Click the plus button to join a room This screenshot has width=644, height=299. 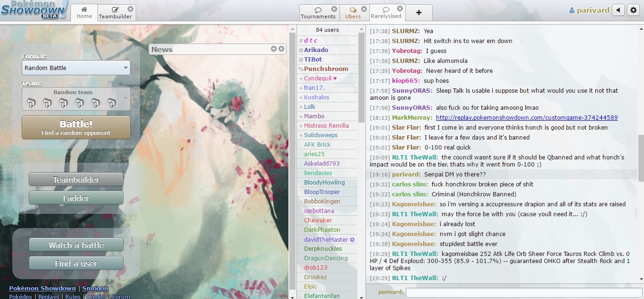click(x=419, y=13)
